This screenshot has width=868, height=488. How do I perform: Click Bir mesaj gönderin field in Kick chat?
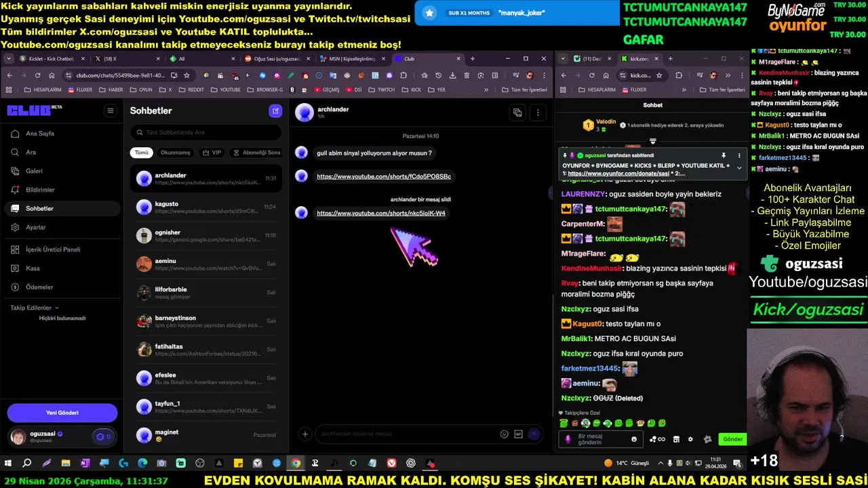pos(601,439)
